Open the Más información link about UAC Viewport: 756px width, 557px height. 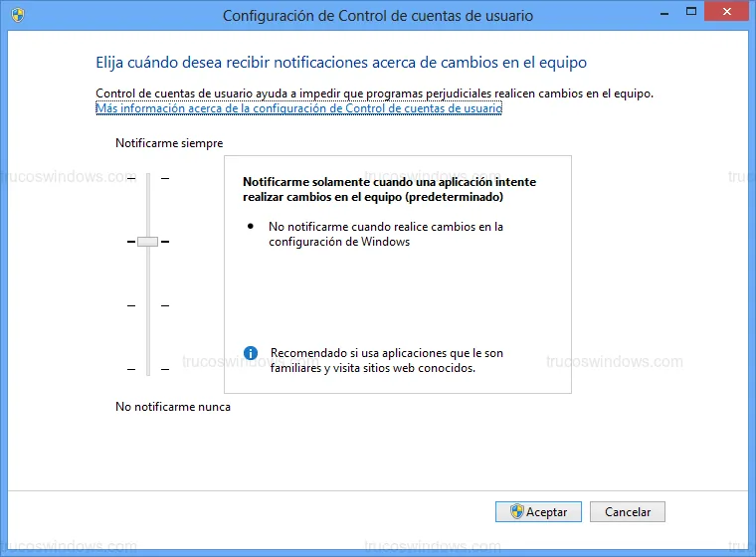298,108
